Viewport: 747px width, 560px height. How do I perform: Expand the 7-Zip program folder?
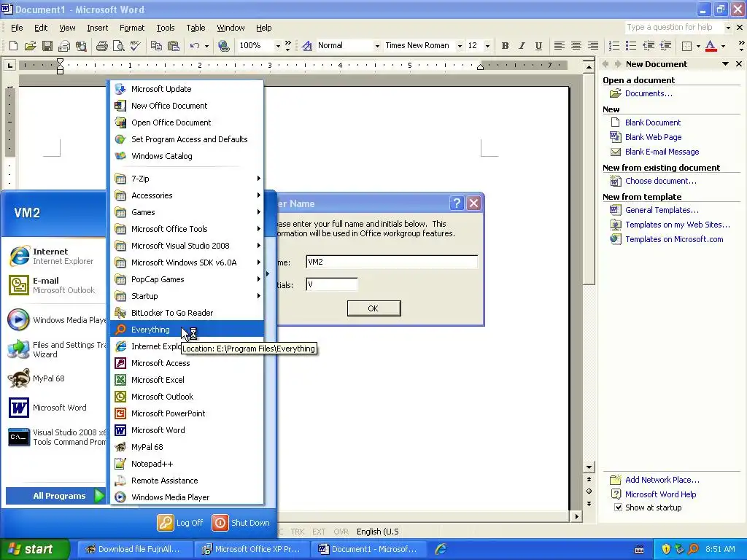[187, 179]
